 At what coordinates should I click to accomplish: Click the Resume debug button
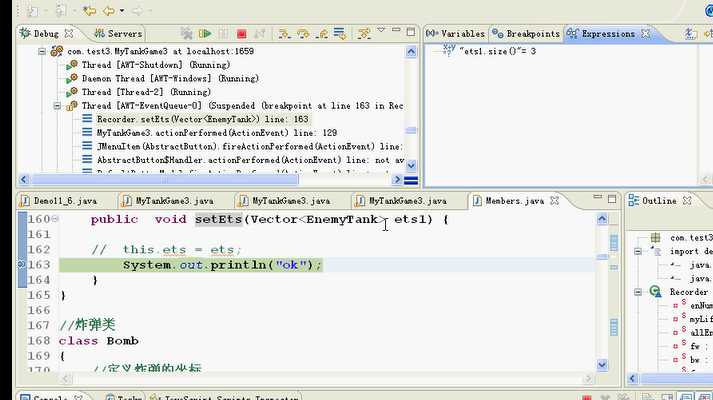click(x=205, y=33)
